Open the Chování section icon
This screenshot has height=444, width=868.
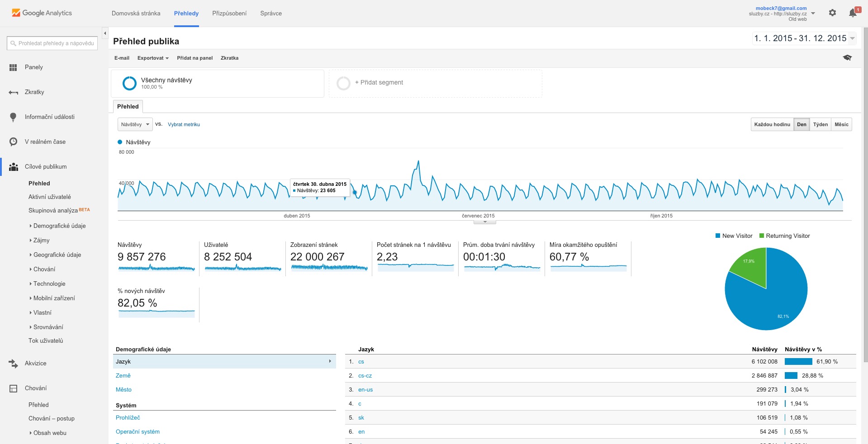[13, 388]
